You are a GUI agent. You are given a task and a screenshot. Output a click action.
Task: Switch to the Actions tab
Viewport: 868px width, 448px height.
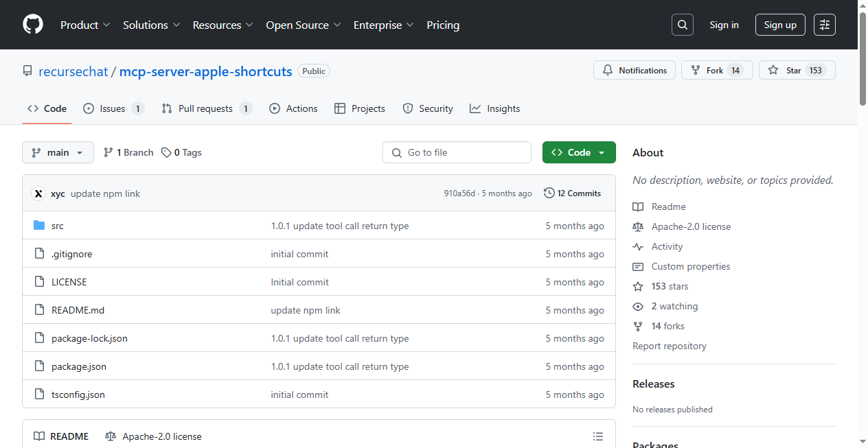(x=293, y=108)
